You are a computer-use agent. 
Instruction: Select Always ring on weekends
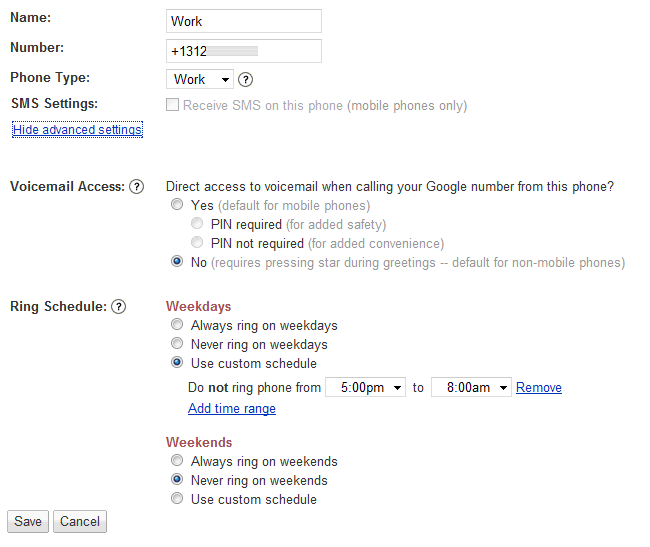click(x=177, y=460)
